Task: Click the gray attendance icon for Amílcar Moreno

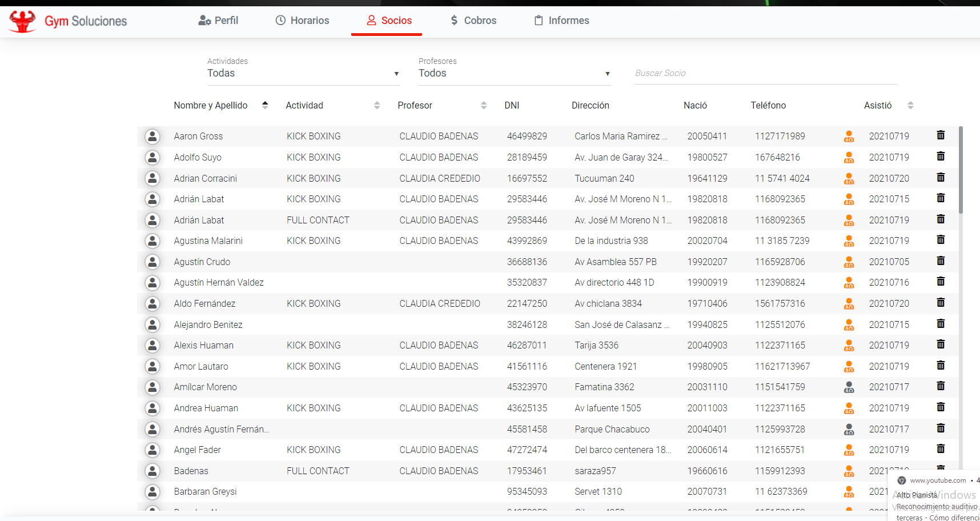Action: (x=849, y=387)
